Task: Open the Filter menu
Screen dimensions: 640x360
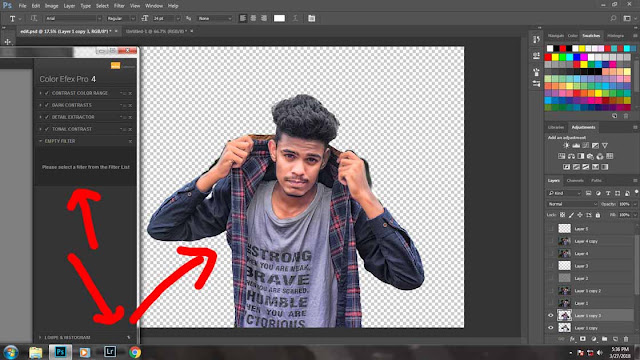Action: 119,6
